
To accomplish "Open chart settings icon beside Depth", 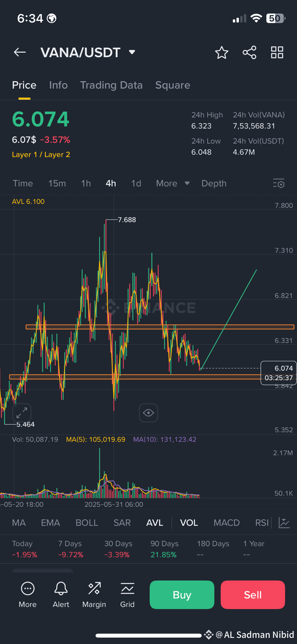I will (x=279, y=184).
